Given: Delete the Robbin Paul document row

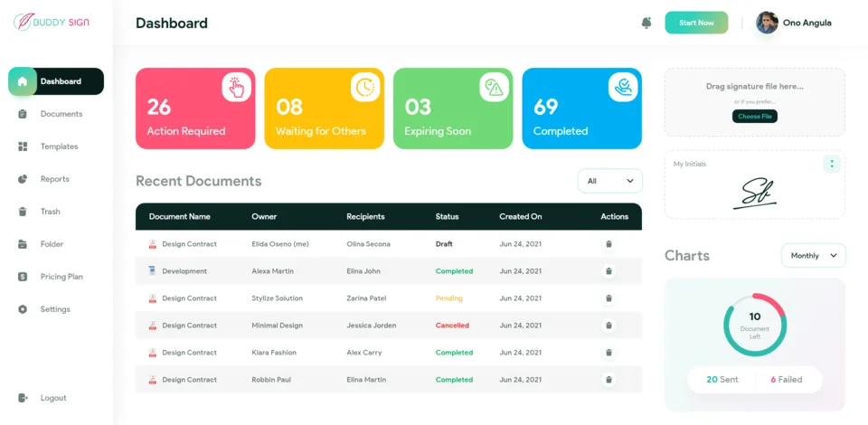Looking at the screenshot, I should click(x=609, y=380).
